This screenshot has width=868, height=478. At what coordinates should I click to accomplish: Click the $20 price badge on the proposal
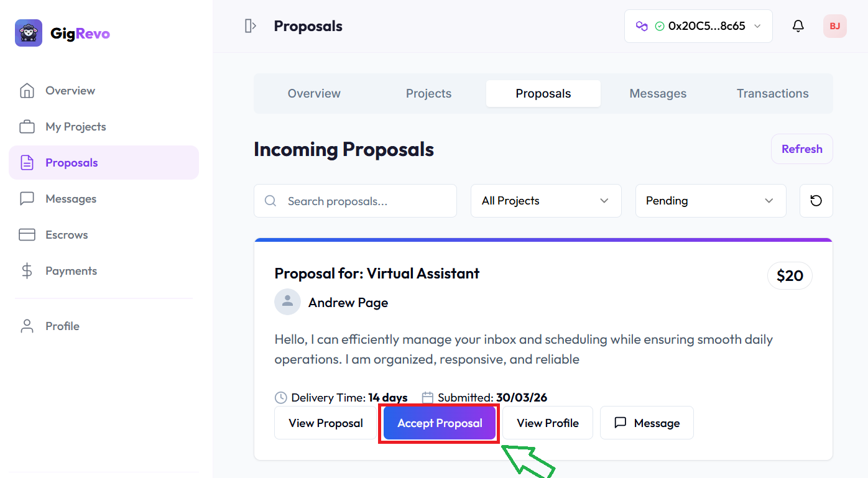pyautogui.click(x=790, y=275)
